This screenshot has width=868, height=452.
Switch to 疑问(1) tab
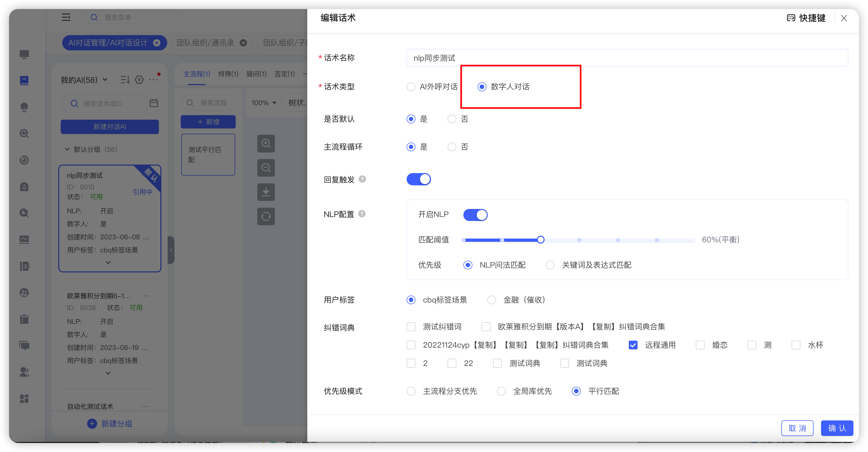click(x=257, y=74)
